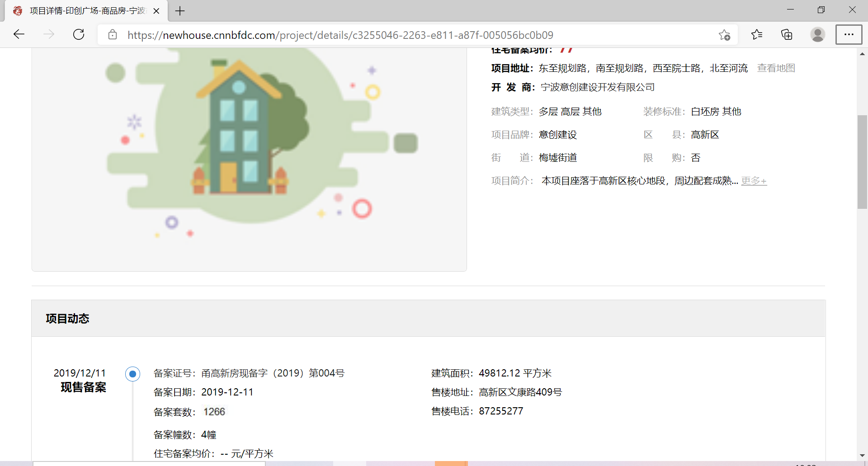868x466 pixels.
Task: Click the vertical scrollbar thumb
Action: 862,162
